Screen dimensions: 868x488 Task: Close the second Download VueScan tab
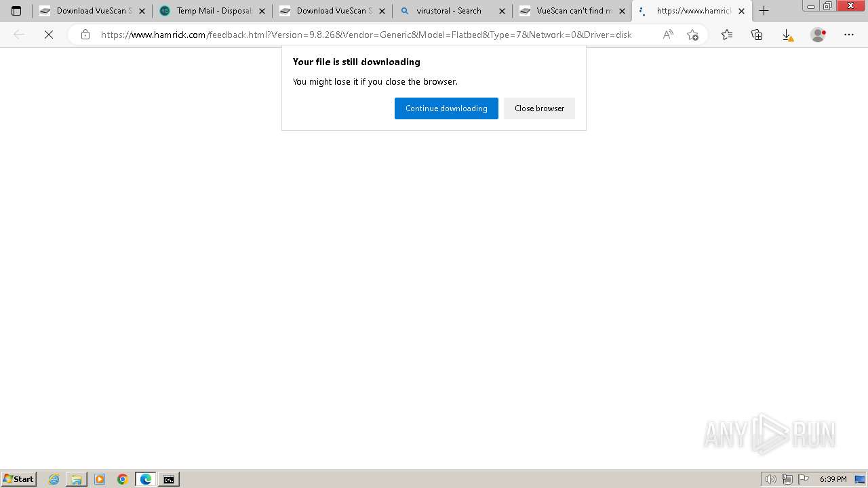pyautogui.click(x=382, y=11)
